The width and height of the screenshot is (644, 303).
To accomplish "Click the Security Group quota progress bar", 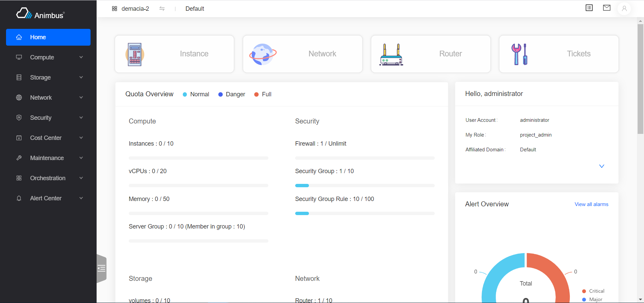I will 365,186.
